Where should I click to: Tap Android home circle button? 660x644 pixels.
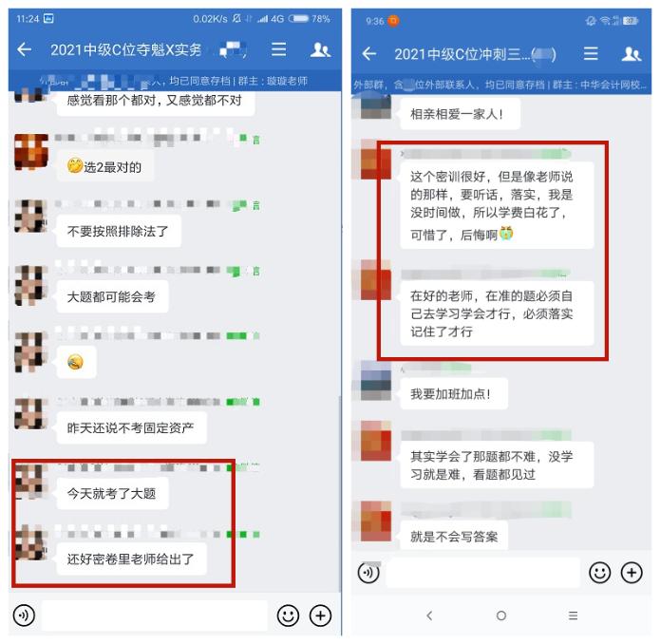tap(500, 616)
